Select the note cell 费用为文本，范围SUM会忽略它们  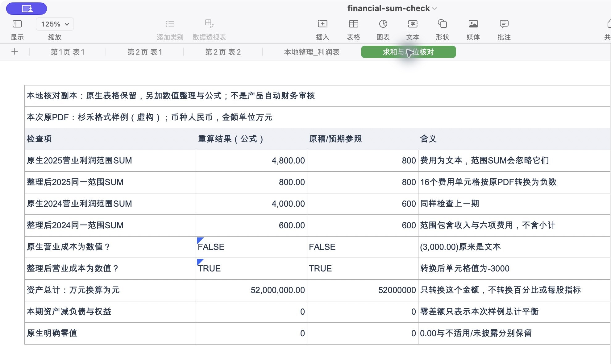point(514,161)
